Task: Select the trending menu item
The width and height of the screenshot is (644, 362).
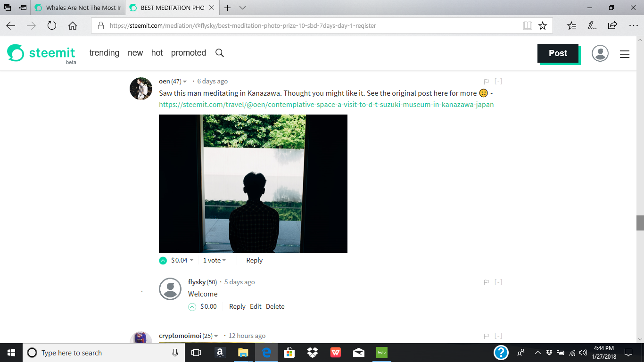Action: (x=104, y=53)
